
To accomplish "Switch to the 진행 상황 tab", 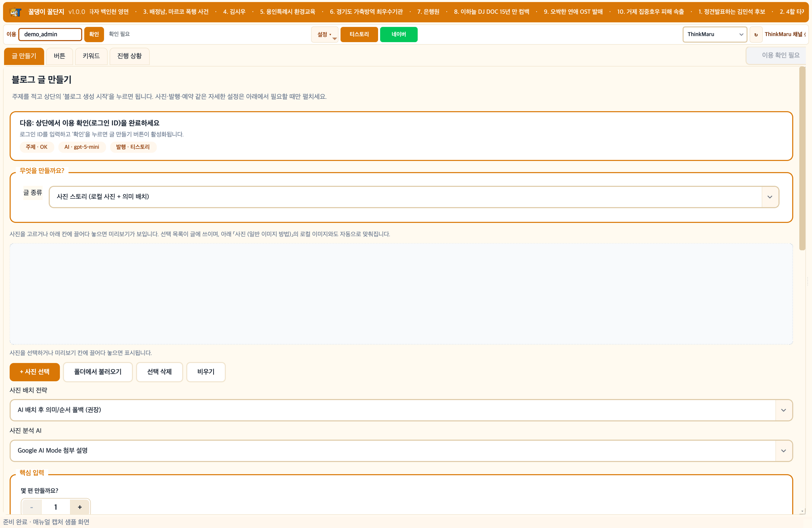I will point(129,56).
